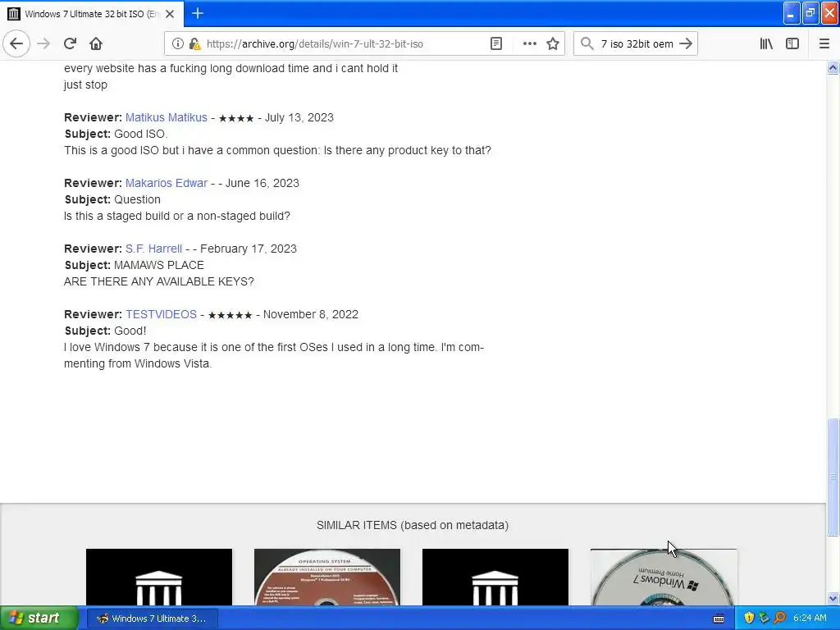Open page actions three-dot menu
The image size is (840, 630).
(x=529, y=43)
